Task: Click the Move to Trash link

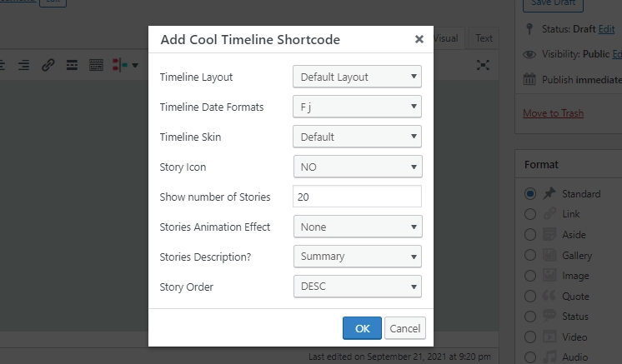Action: coord(553,113)
